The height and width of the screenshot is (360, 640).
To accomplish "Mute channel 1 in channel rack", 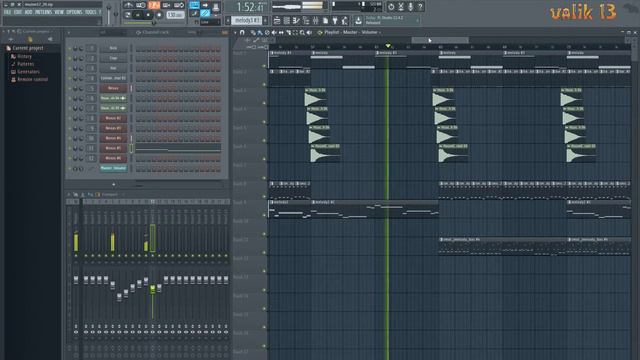I will pyautogui.click(x=70, y=48).
